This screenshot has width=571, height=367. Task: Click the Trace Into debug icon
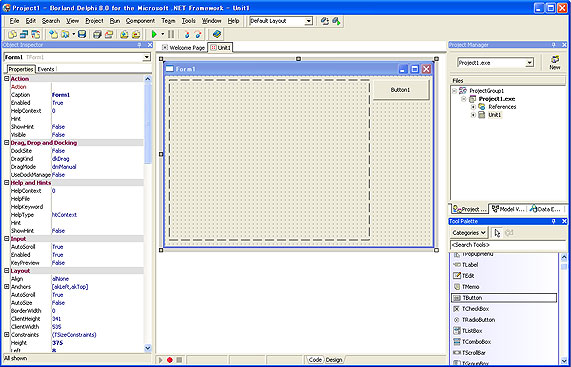click(x=187, y=34)
